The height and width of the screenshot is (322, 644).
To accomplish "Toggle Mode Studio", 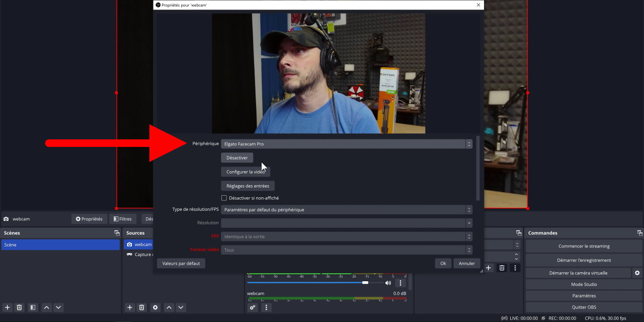I will click(584, 284).
